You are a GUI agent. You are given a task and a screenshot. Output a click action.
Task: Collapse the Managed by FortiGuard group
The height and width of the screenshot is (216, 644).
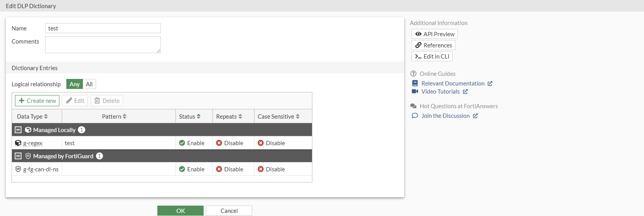point(18,156)
